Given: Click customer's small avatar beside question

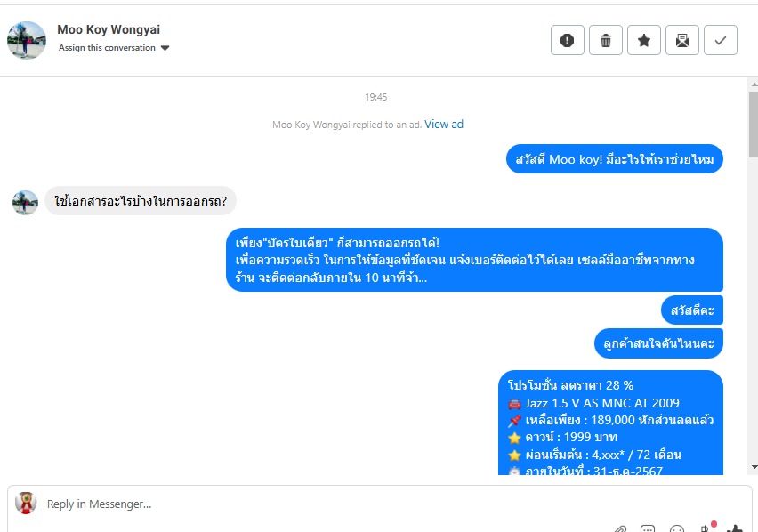Looking at the screenshot, I should 25,203.
